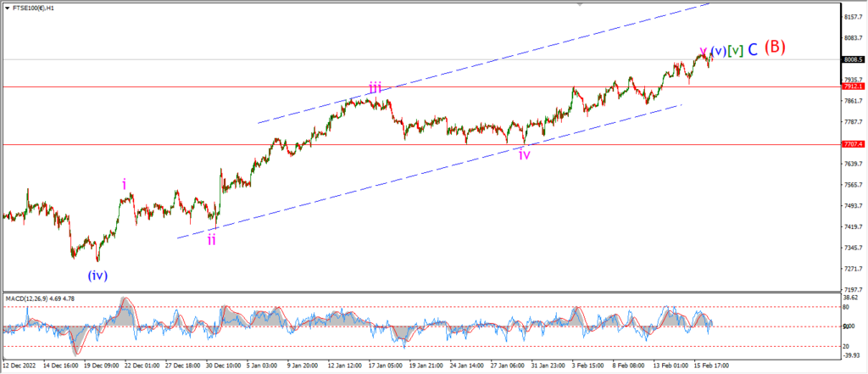Select the black 8008.5 current price tag

coord(853,59)
